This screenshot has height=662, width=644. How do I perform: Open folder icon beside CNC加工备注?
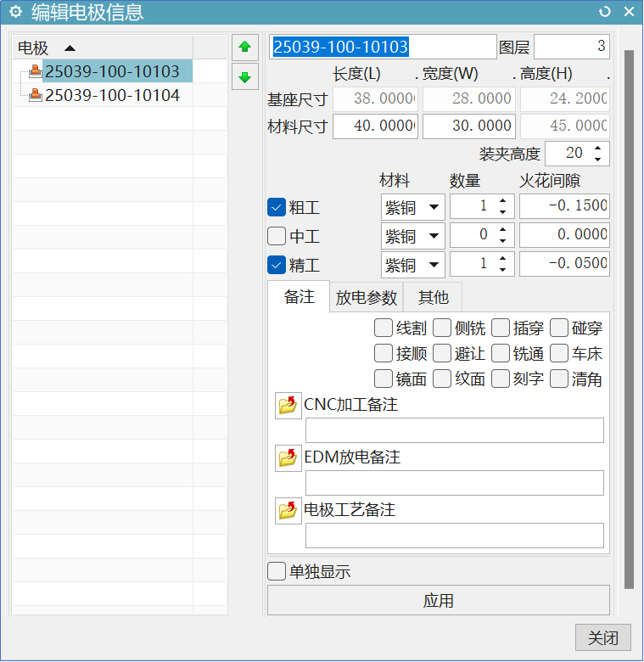[x=288, y=406]
